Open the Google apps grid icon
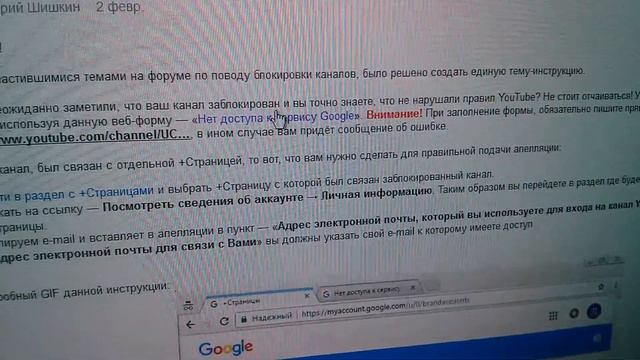The height and width of the screenshot is (360, 640). click(x=553, y=315)
